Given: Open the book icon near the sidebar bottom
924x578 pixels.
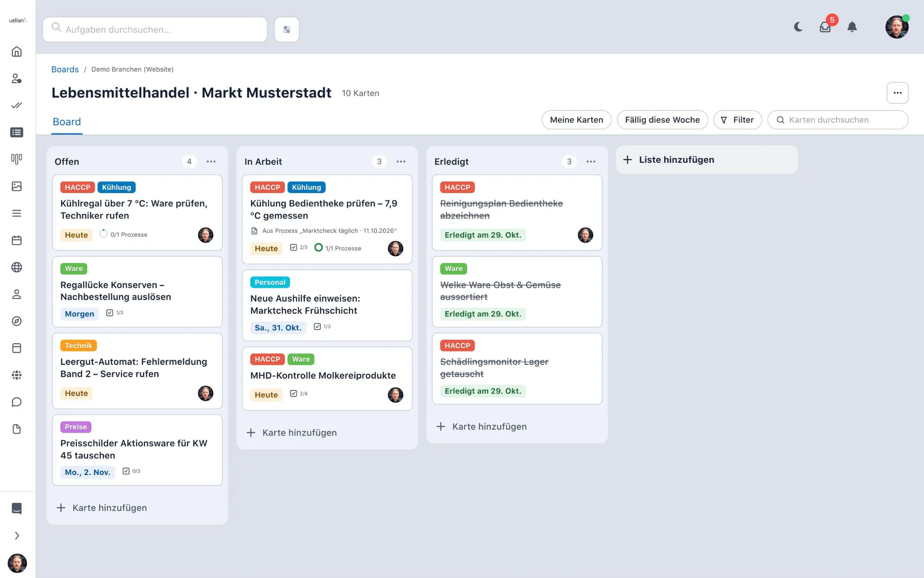Looking at the screenshot, I should coord(16,508).
